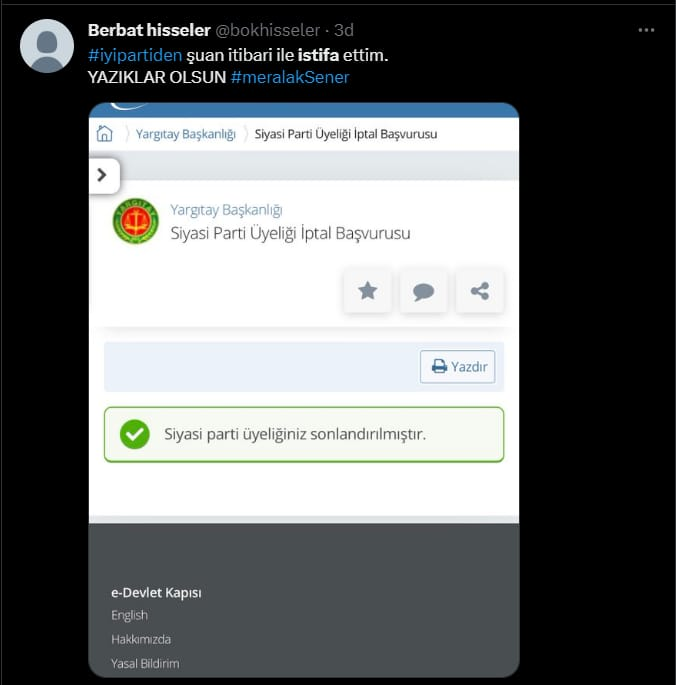Add page to favorites with star icon
This screenshot has height=685, width=676.
click(x=367, y=291)
